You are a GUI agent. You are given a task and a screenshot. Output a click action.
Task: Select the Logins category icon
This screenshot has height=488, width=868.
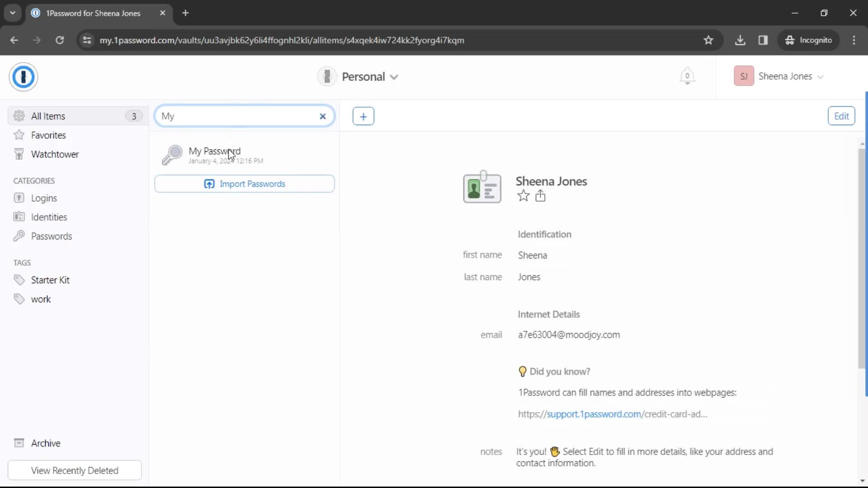(19, 198)
